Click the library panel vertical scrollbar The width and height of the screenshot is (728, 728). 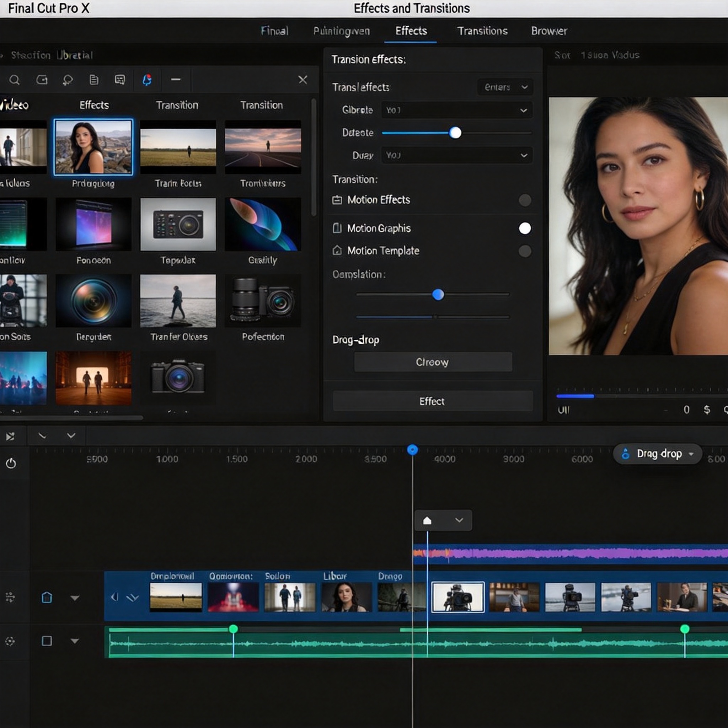click(314, 157)
